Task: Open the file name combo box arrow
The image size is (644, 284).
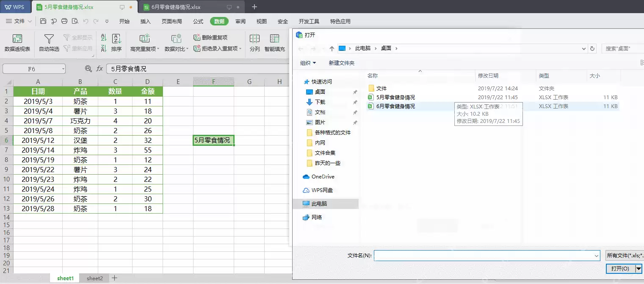Action: point(597,256)
